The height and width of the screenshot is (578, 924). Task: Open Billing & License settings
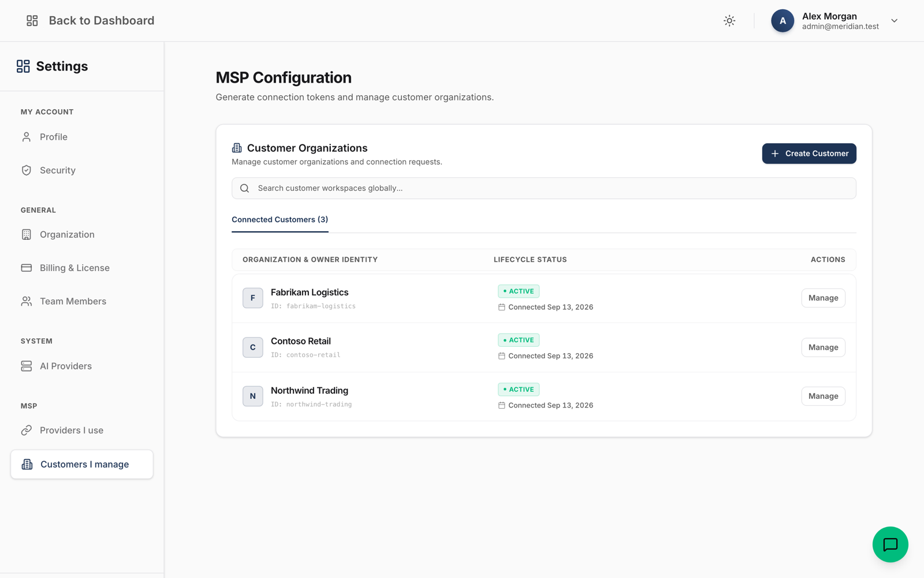click(82, 268)
